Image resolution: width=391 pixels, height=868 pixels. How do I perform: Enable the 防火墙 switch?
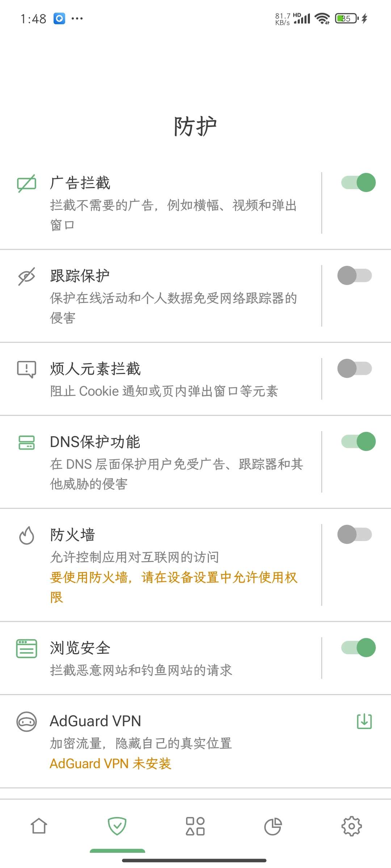point(354,535)
